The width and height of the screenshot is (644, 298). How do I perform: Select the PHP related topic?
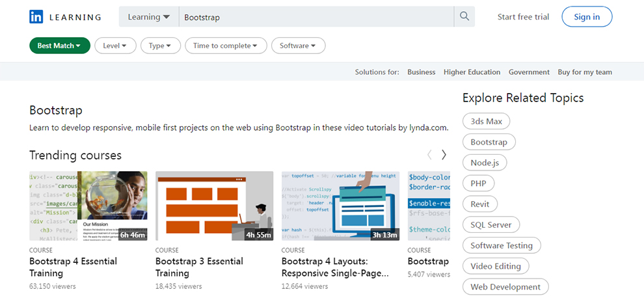coord(478,183)
